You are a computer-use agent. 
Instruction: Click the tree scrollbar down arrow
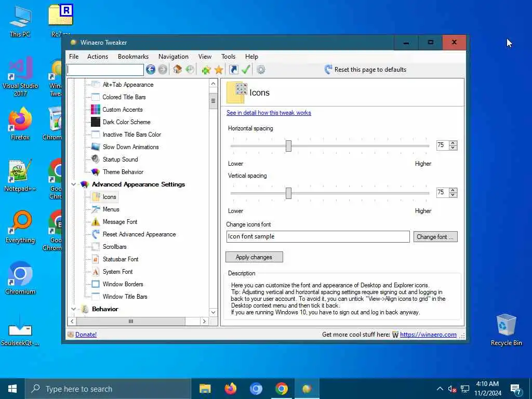213,312
